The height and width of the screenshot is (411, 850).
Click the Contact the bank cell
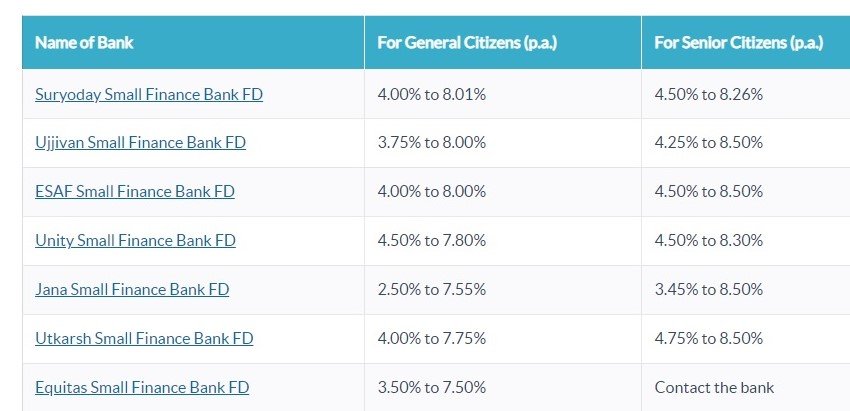pos(714,388)
